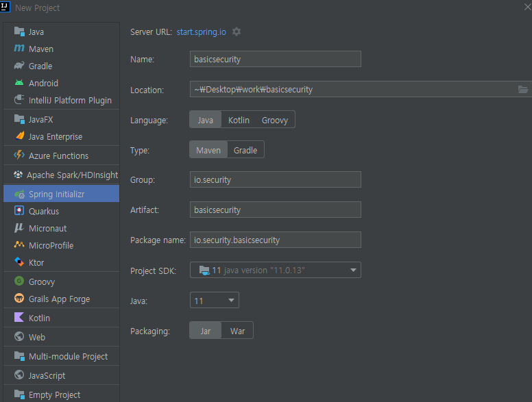Image resolution: width=532 pixels, height=402 pixels.
Task: Click the Group input field
Action: 275,179
